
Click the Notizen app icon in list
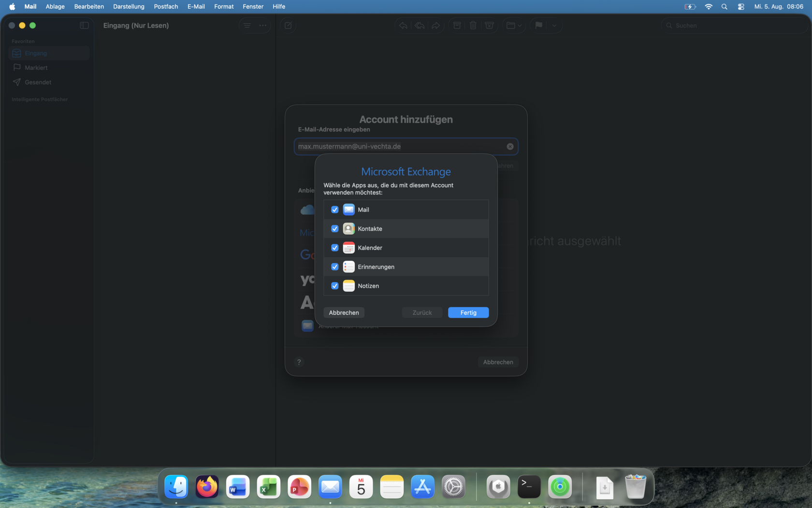click(x=348, y=286)
